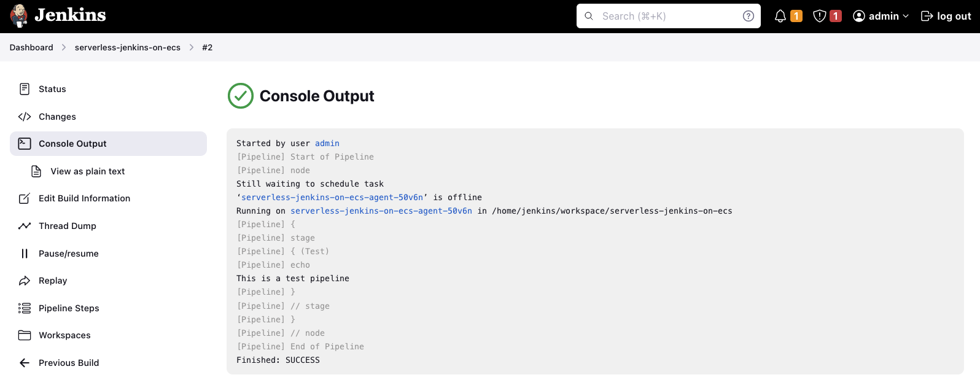The image size is (980, 388).
Task: Click the admin user link in console
Action: coord(327,144)
